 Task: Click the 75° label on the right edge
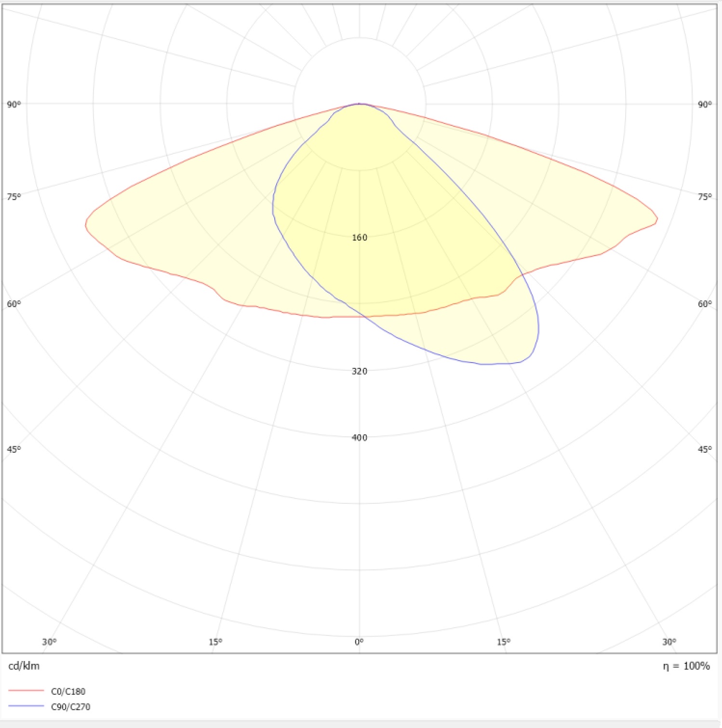click(705, 196)
